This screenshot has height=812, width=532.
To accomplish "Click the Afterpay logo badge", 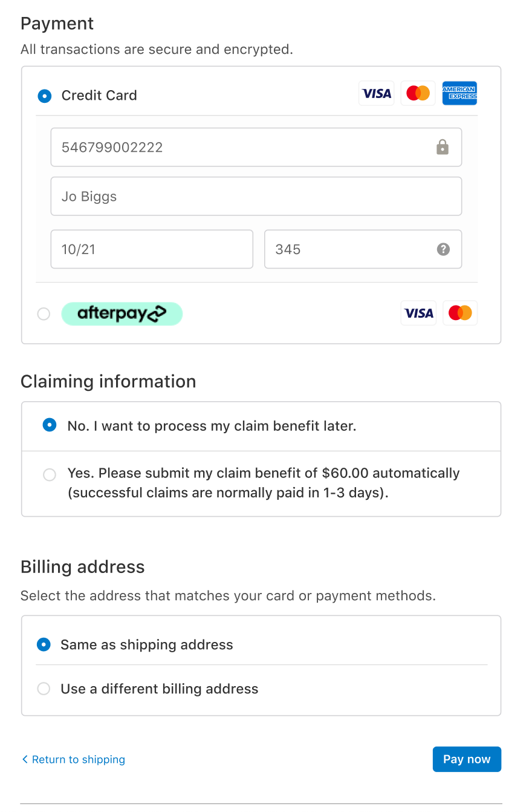I will 122,313.
